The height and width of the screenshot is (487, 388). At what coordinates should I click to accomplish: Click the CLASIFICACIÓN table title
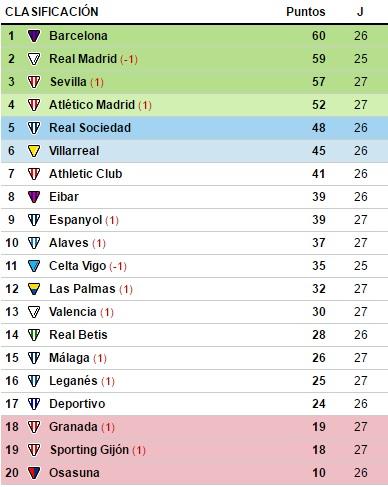point(52,12)
